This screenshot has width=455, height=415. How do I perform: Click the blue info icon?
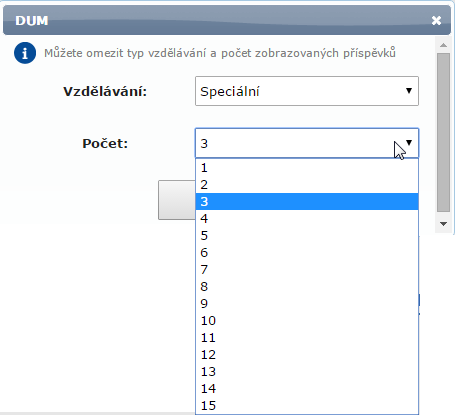(25, 53)
